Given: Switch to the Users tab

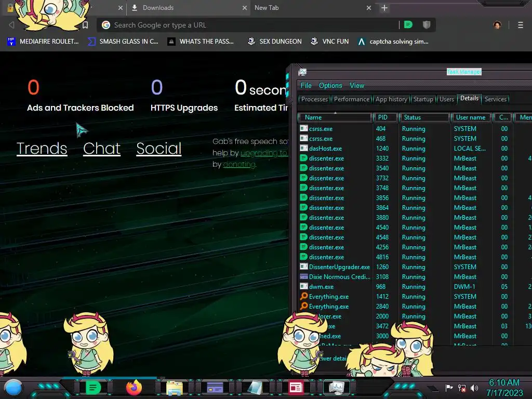Looking at the screenshot, I should (446, 99).
